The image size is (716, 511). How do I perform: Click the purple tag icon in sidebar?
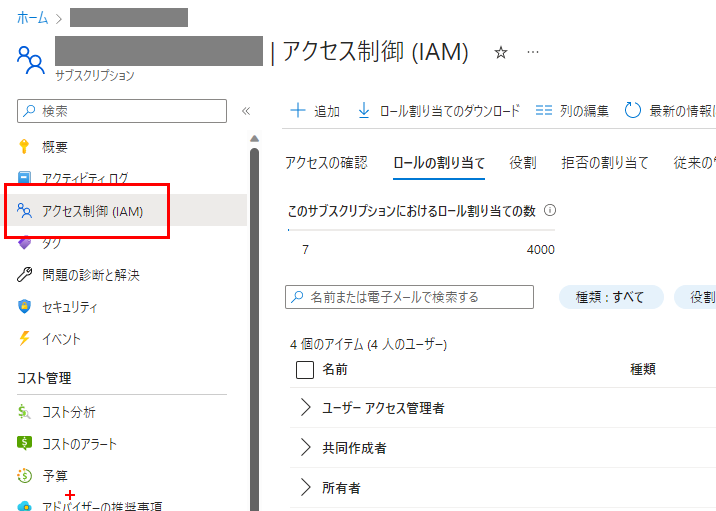pos(24,243)
